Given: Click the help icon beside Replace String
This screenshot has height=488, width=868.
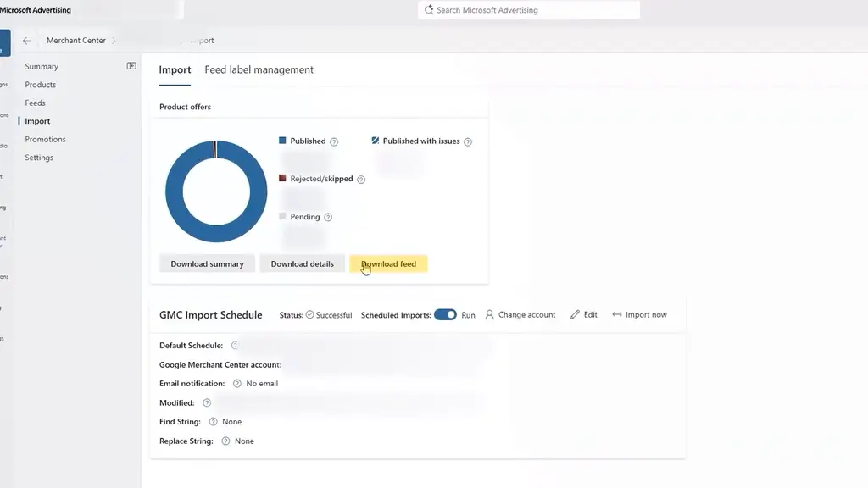Looking at the screenshot, I should click(225, 441).
